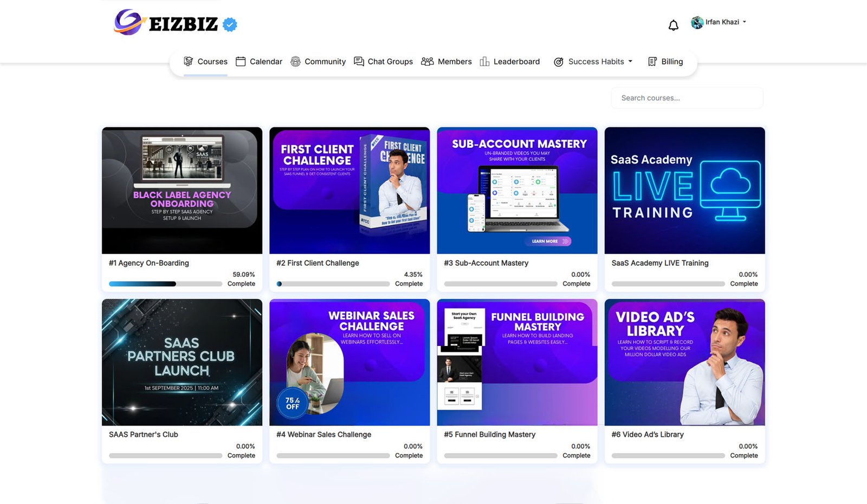Click the Members people icon
The width and height of the screenshot is (867, 504).
[x=428, y=61]
